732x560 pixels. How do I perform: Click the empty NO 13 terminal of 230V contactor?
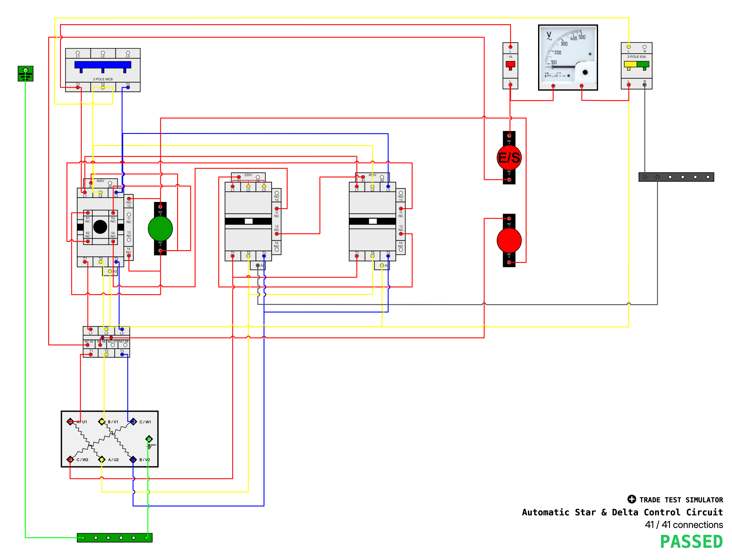(277, 193)
